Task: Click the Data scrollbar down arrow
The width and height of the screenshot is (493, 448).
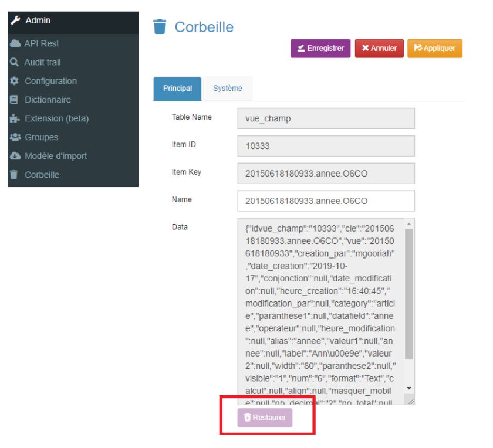Action: pyautogui.click(x=409, y=389)
